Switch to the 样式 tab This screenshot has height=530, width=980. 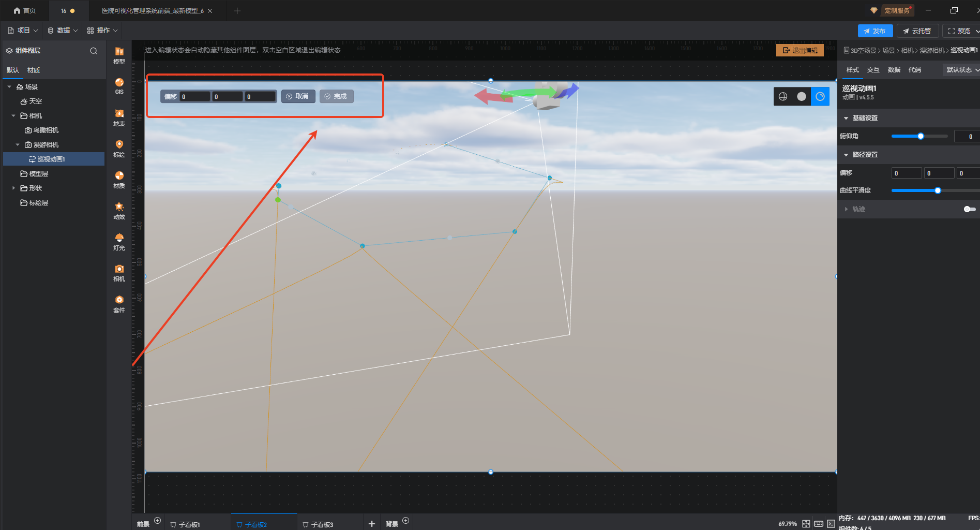pyautogui.click(x=852, y=70)
